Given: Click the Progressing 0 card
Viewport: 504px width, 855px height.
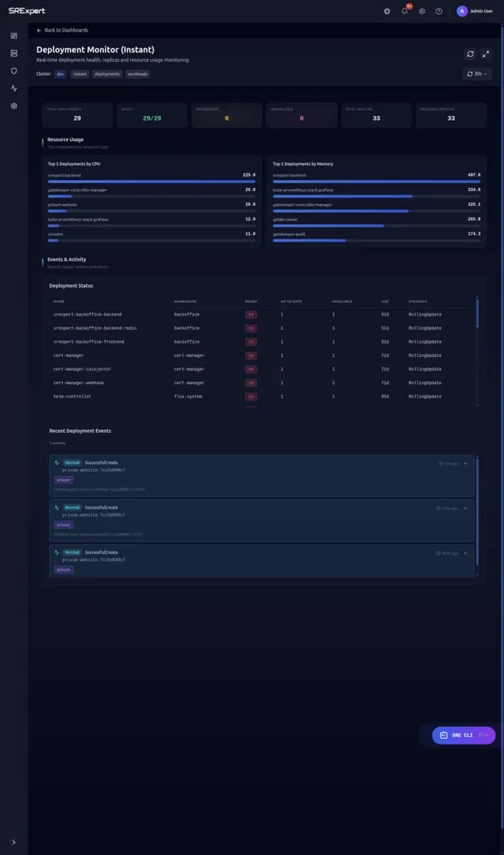Looking at the screenshot, I should pos(226,115).
